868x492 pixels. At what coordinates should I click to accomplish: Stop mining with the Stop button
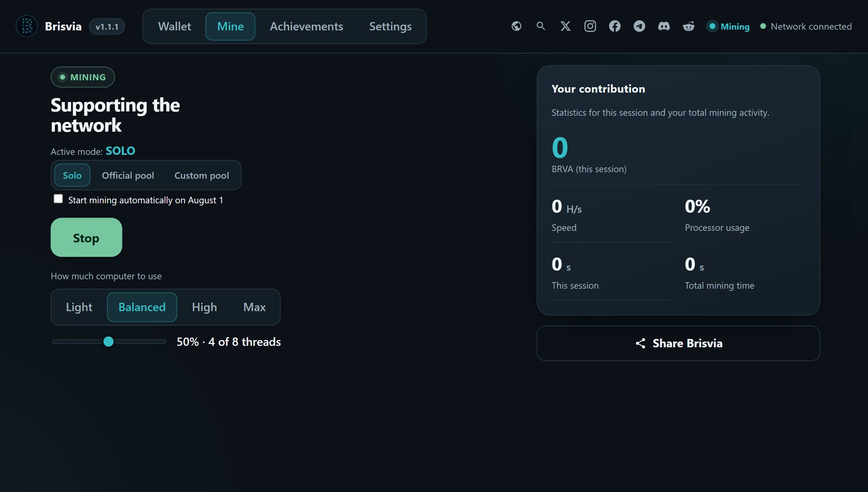(x=86, y=237)
